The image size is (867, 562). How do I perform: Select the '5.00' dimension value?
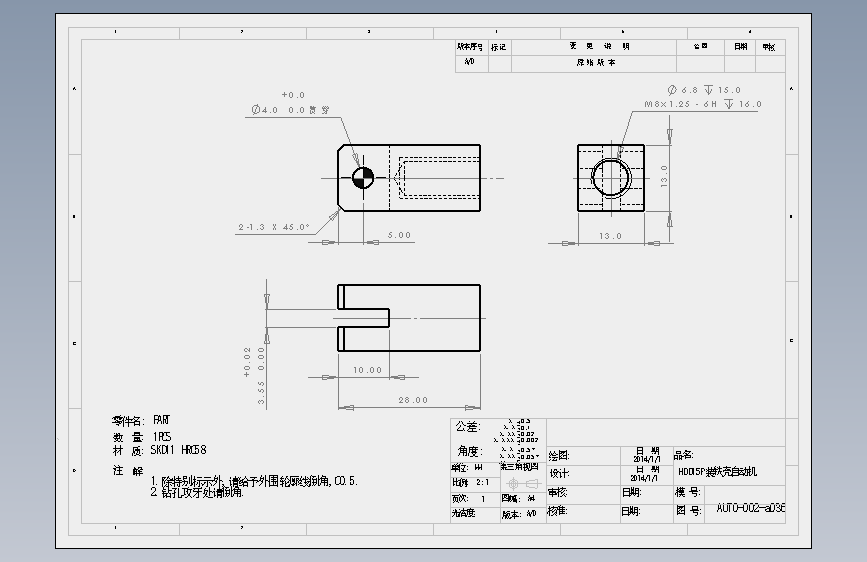coord(399,235)
